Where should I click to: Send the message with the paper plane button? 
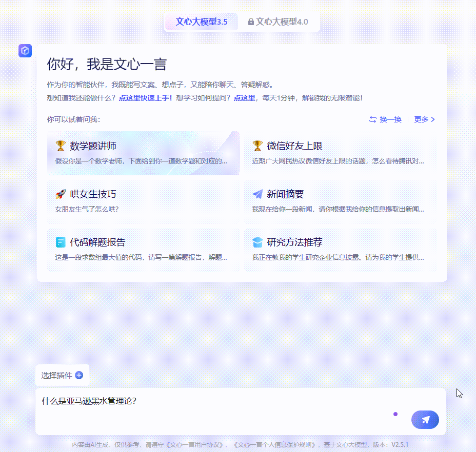[425, 420]
